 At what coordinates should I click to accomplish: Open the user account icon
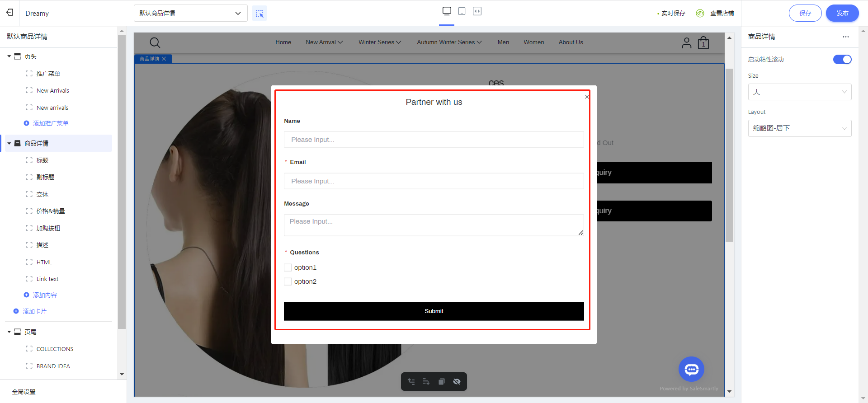(x=687, y=42)
